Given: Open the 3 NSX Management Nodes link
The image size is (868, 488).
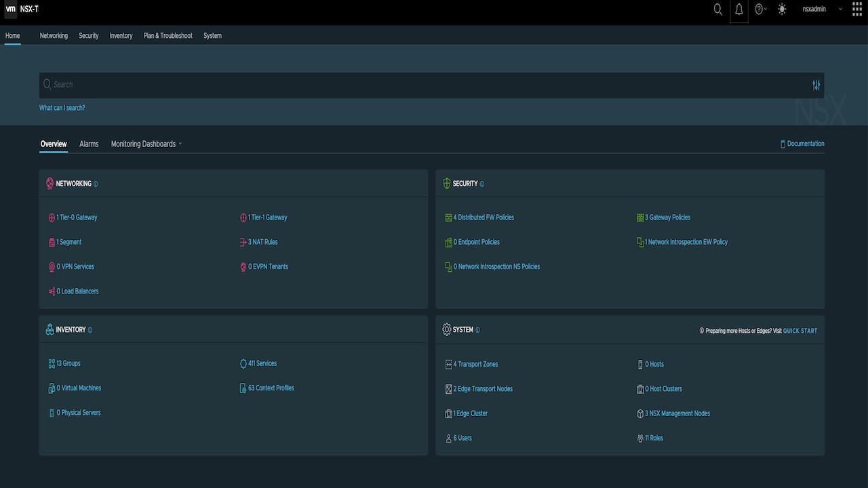Looking at the screenshot, I should click(677, 413).
